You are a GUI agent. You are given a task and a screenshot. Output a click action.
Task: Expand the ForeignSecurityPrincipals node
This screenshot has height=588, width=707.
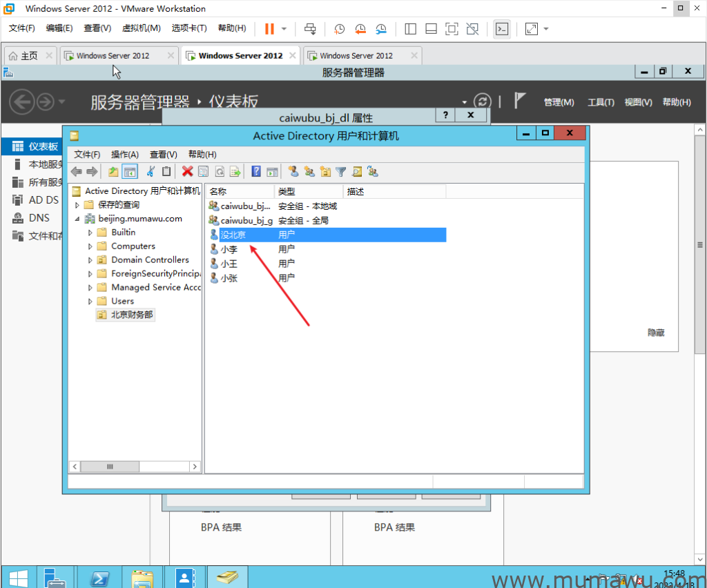90,274
